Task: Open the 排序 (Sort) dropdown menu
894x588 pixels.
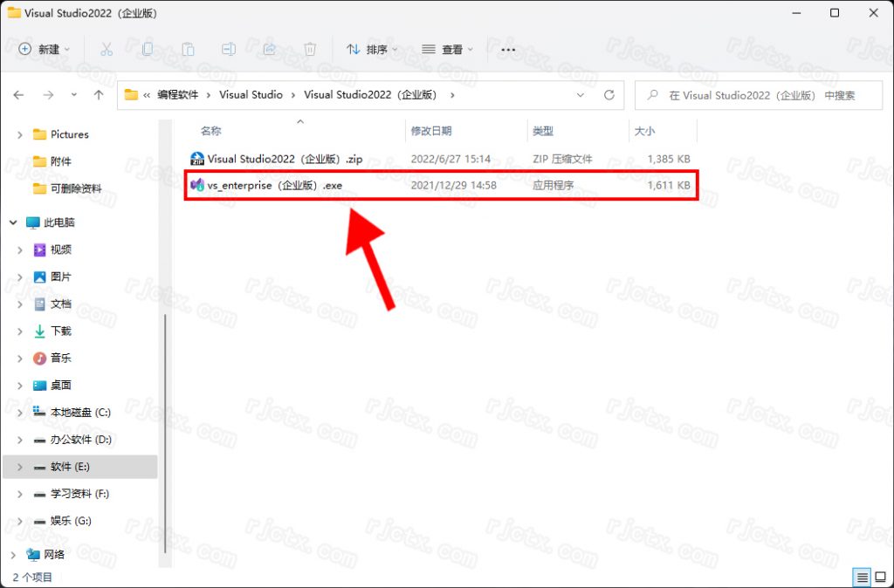Action: (372, 50)
